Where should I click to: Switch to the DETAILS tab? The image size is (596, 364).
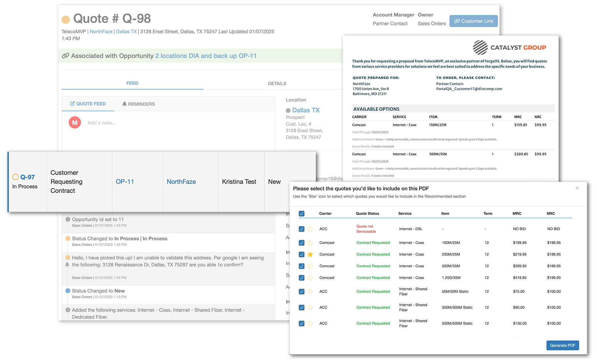pos(277,83)
